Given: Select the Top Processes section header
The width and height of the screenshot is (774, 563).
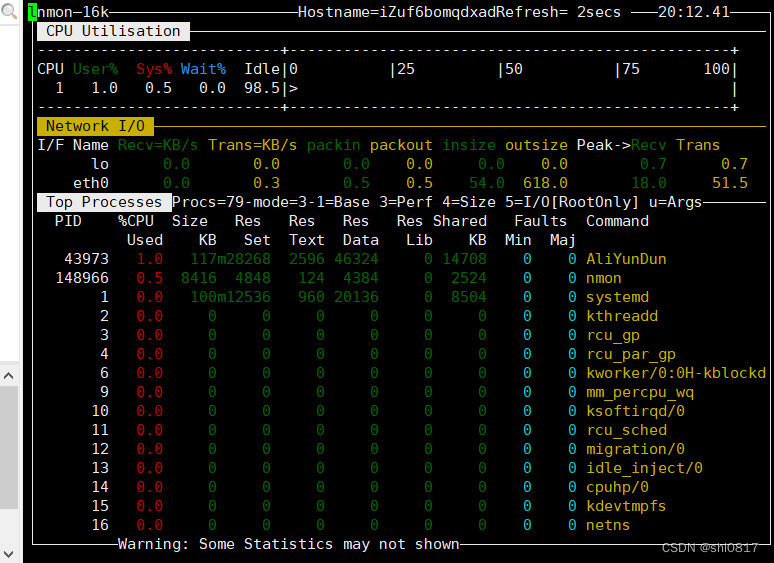Looking at the screenshot, I should click(104, 202).
